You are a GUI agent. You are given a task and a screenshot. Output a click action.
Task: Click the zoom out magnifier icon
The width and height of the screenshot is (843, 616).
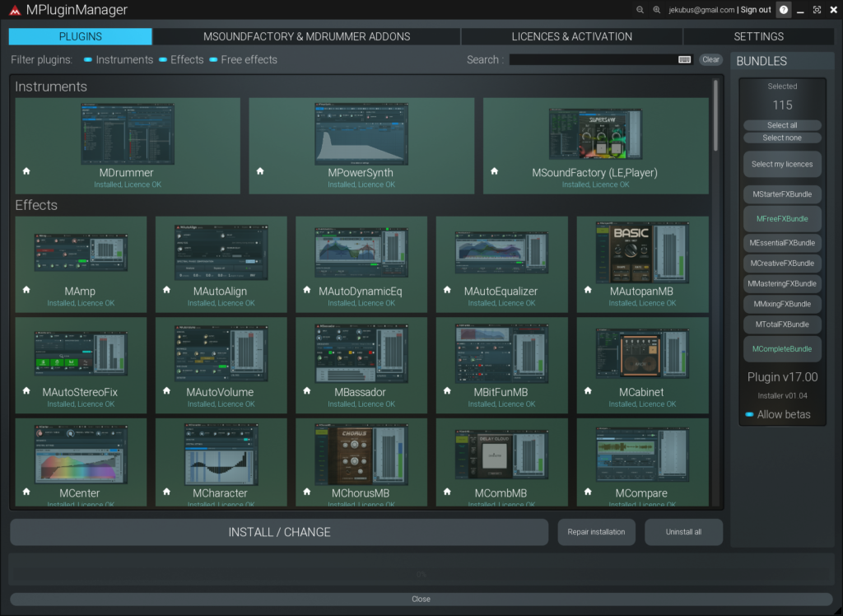click(640, 10)
